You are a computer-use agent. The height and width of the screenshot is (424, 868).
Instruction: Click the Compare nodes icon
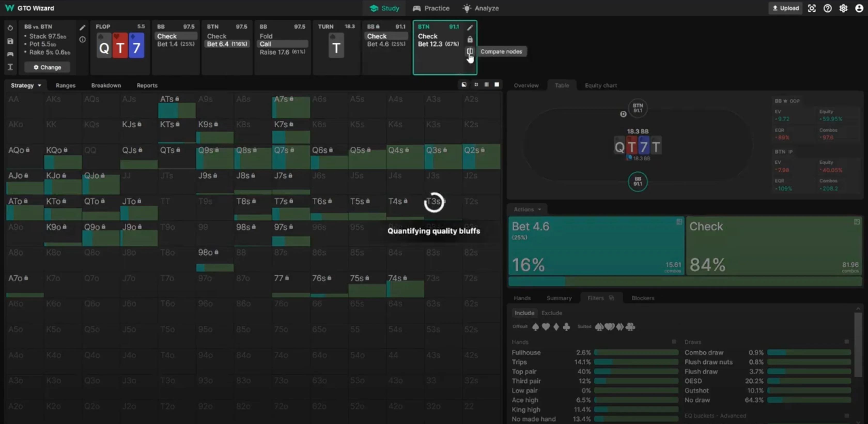(x=469, y=51)
